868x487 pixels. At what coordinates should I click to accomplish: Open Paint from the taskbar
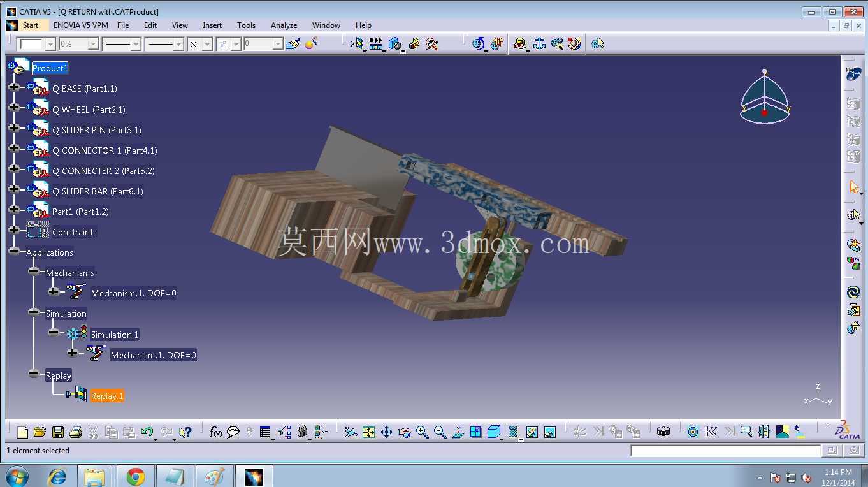pyautogui.click(x=214, y=476)
